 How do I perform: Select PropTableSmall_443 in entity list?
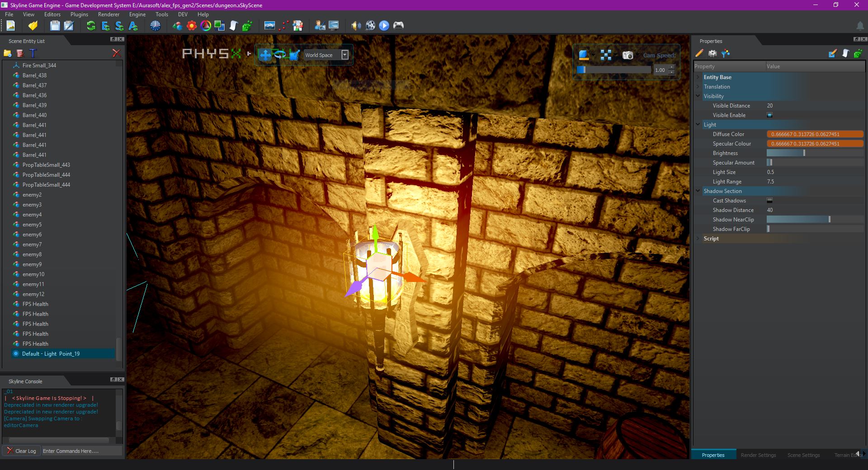click(x=46, y=165)
